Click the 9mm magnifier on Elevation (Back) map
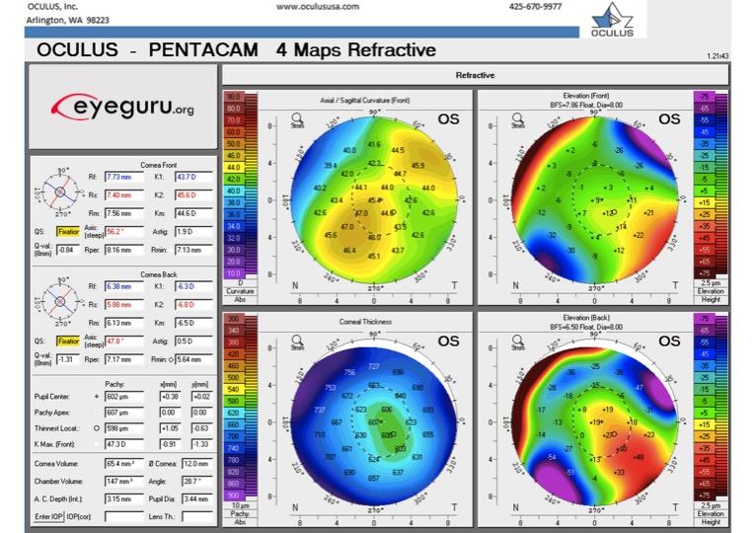Viewport: 756px width, 533px height. [x=518, y=342]
